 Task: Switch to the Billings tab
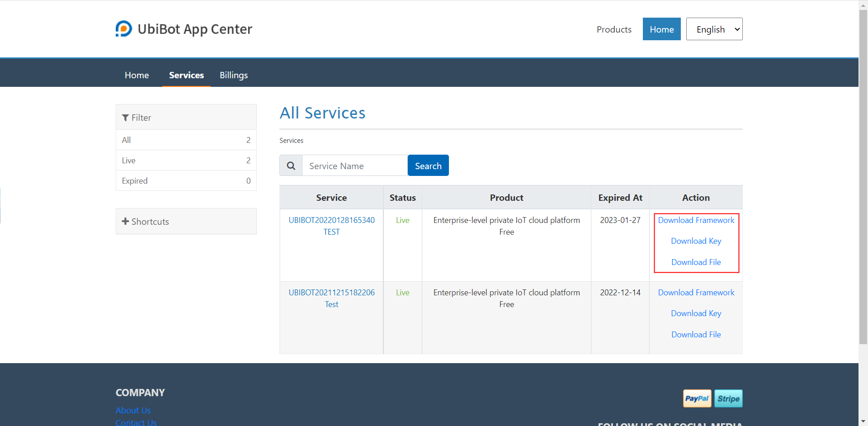coord(234,75)
